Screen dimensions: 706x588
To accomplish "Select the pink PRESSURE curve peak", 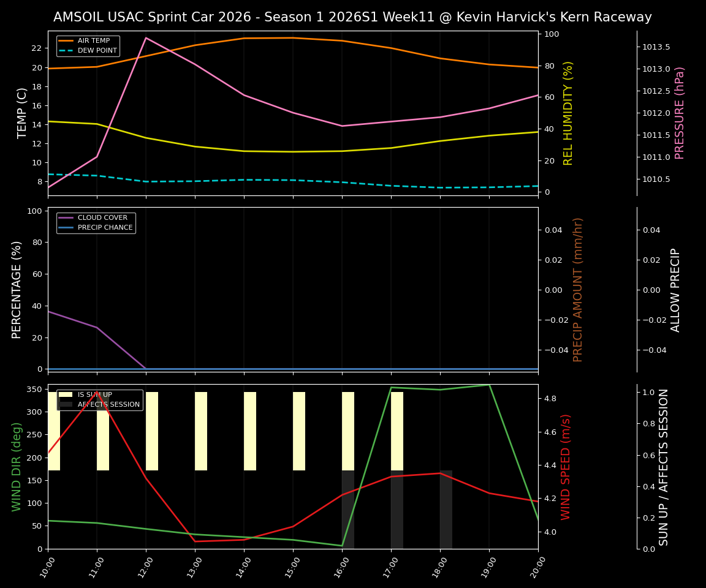I will click(x=146, y=38).
